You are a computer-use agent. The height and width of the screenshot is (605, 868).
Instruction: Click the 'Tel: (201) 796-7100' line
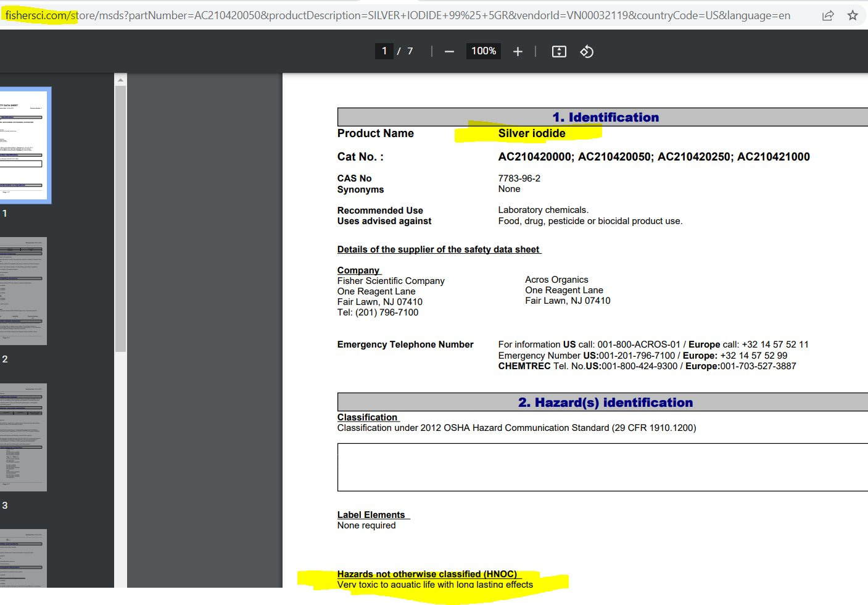[378, 312]
